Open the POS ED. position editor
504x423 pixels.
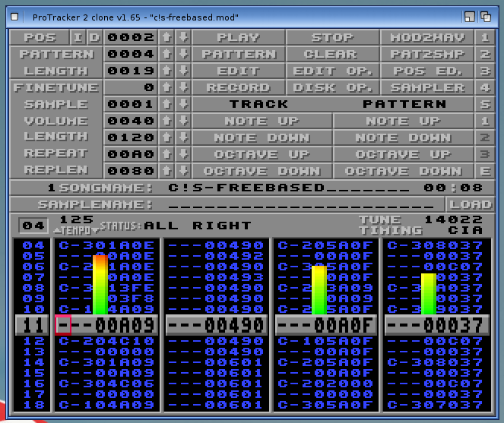[427, 71]
